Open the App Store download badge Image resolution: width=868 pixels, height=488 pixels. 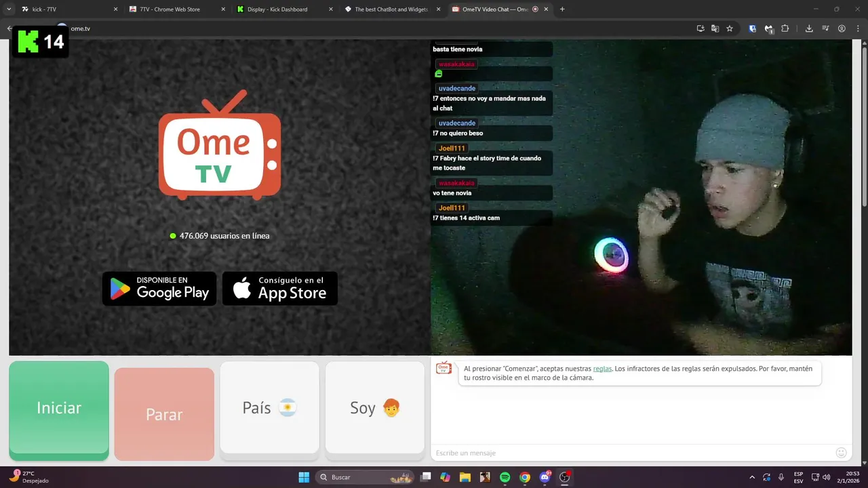pos(280,289)
